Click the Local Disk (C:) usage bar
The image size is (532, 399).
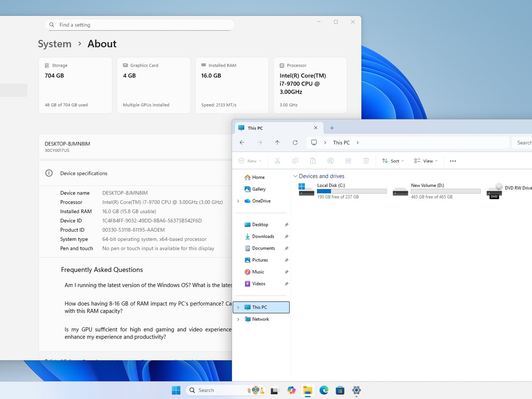coord(352,191)
